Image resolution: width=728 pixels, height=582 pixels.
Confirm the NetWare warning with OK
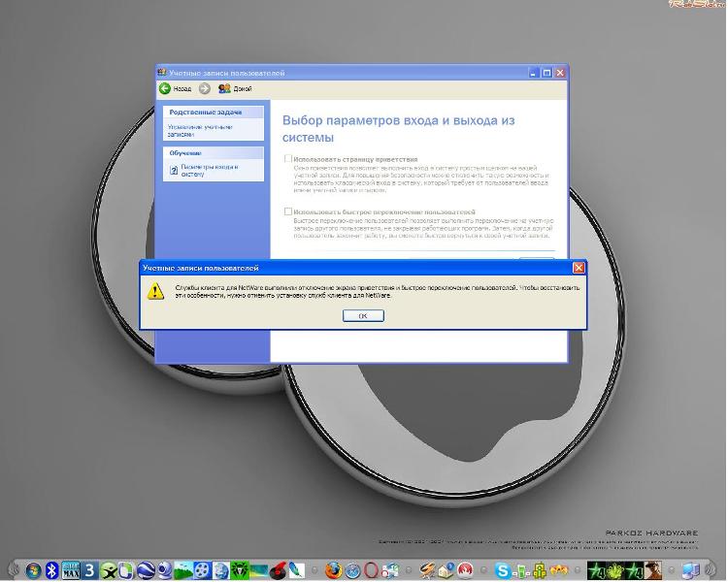[x=363, y=316]
